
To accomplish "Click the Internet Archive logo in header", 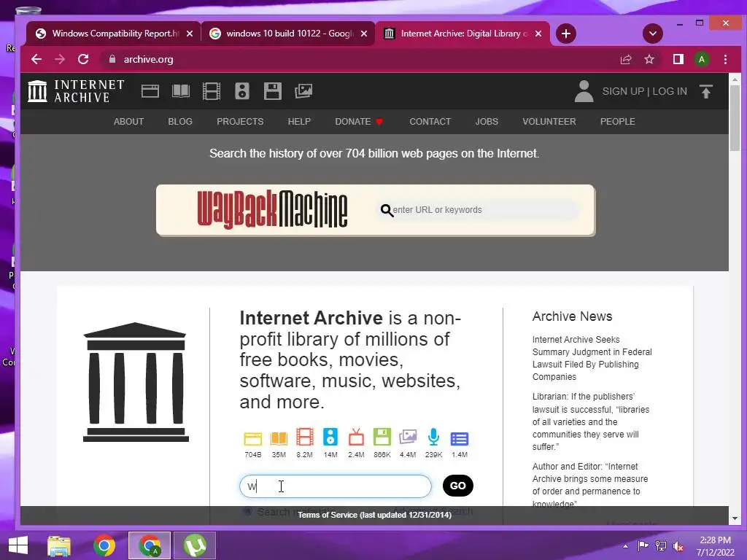I will pyautogui.click(x=76, y=91).
